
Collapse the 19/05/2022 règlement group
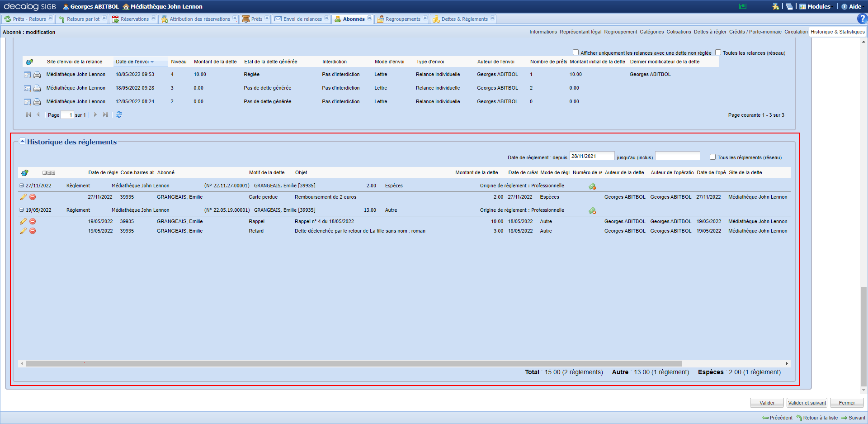click(x=21, y=210)
